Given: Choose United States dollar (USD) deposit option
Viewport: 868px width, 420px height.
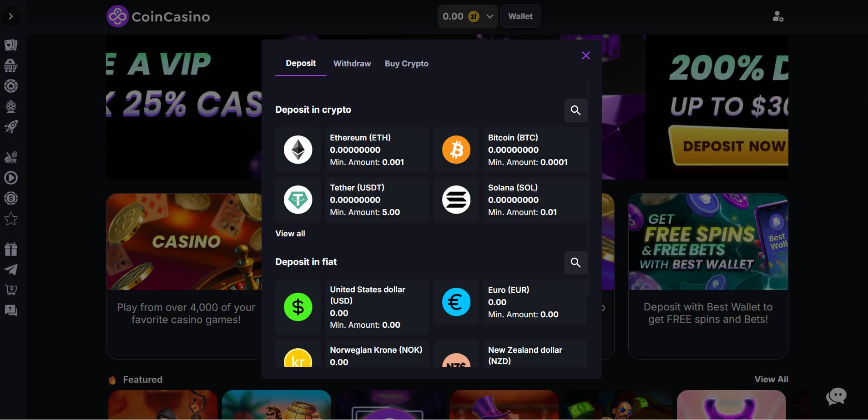Looking at the screenshot, I should [377, 307].
